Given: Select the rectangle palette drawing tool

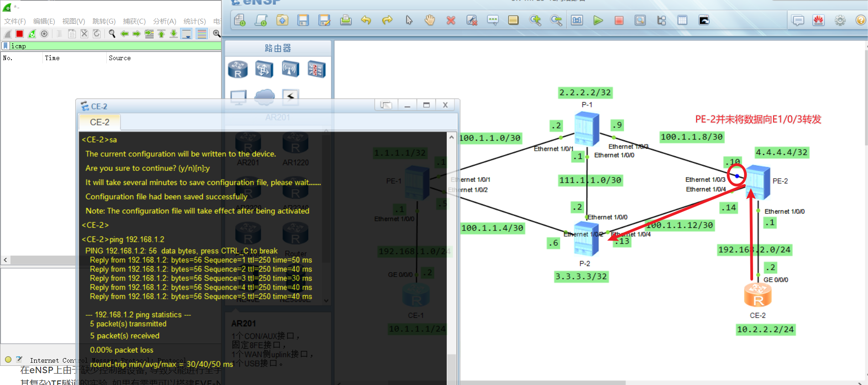Looking at the screenshot, I should pos(513,20).
